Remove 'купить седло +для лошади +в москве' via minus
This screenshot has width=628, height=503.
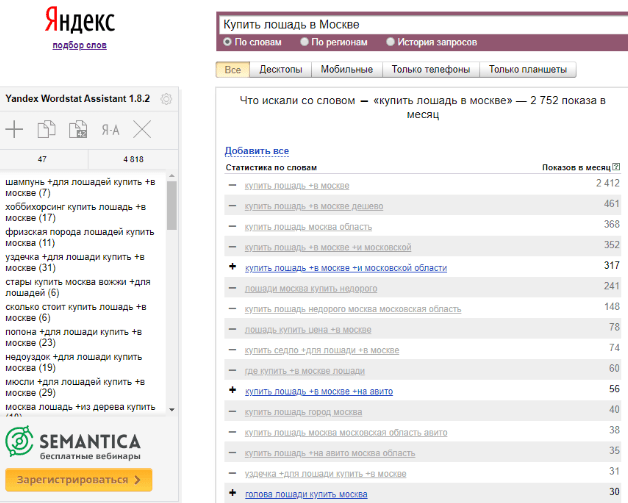click(x=232, y=350)
